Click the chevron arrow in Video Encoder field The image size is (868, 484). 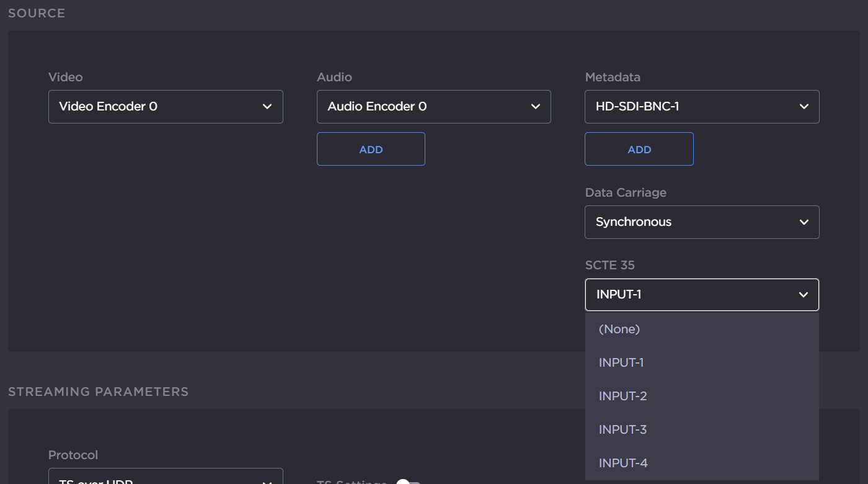coord(267,107)
